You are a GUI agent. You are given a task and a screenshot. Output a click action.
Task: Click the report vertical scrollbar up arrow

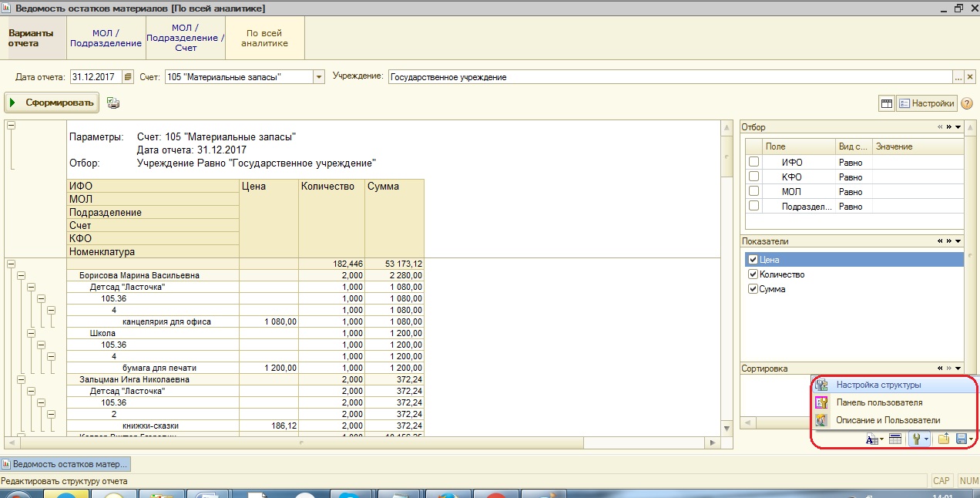point(726,126)
